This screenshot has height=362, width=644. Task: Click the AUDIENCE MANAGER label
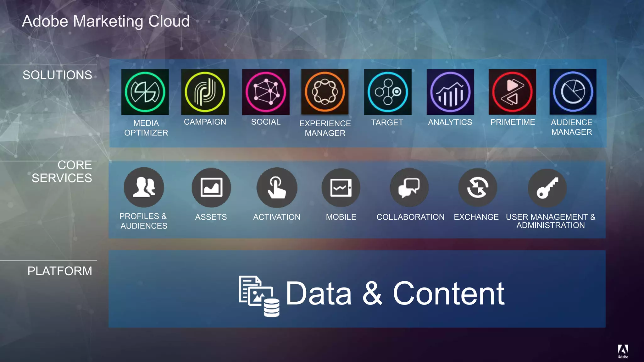click(572, 127)
